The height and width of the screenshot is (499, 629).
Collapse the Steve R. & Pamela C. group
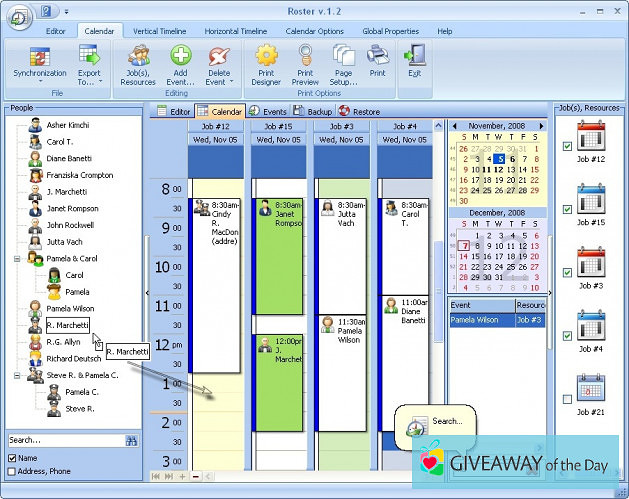point(17,375)
